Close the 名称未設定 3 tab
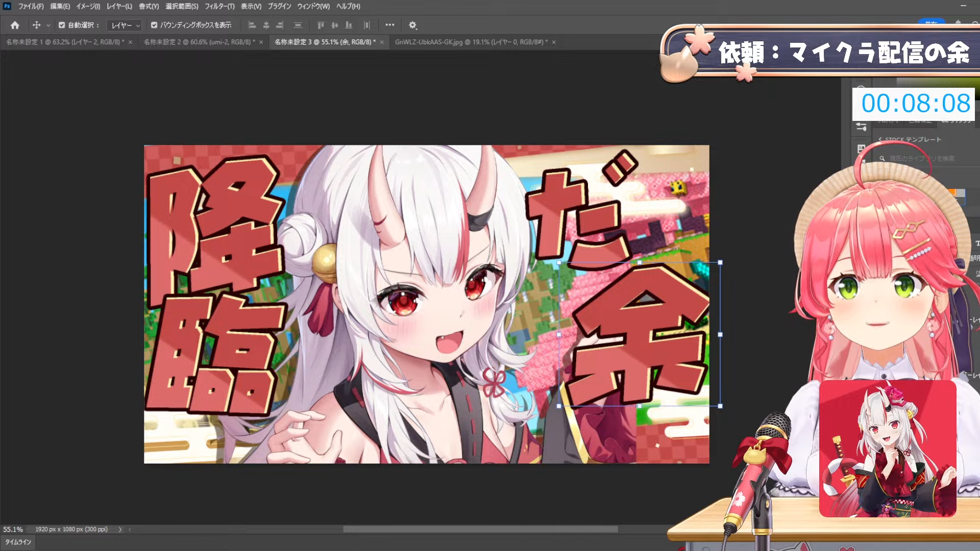 (x=381, y=42)
